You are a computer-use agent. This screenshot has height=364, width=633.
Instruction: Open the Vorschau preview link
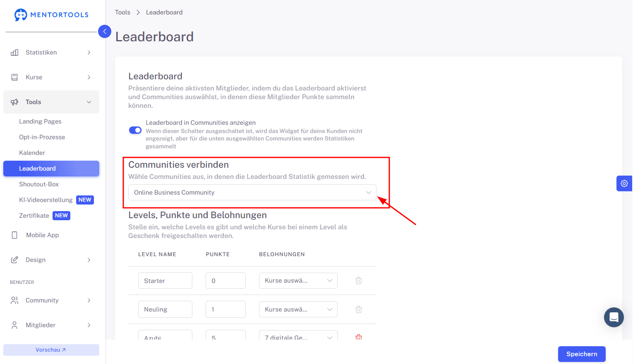[x=51, y=350]
